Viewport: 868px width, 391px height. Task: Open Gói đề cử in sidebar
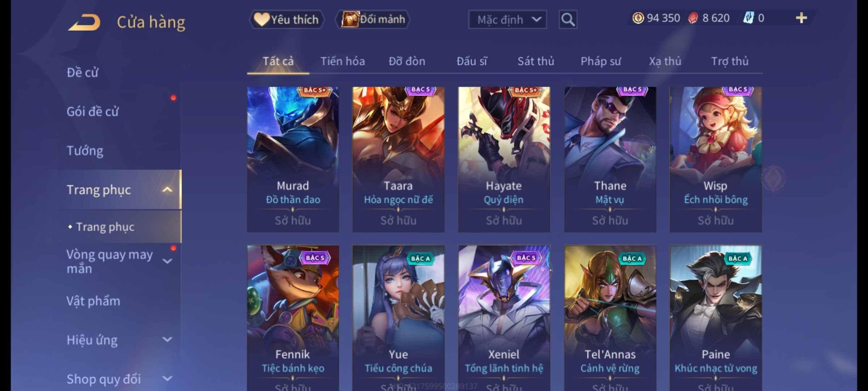[93, 112]
